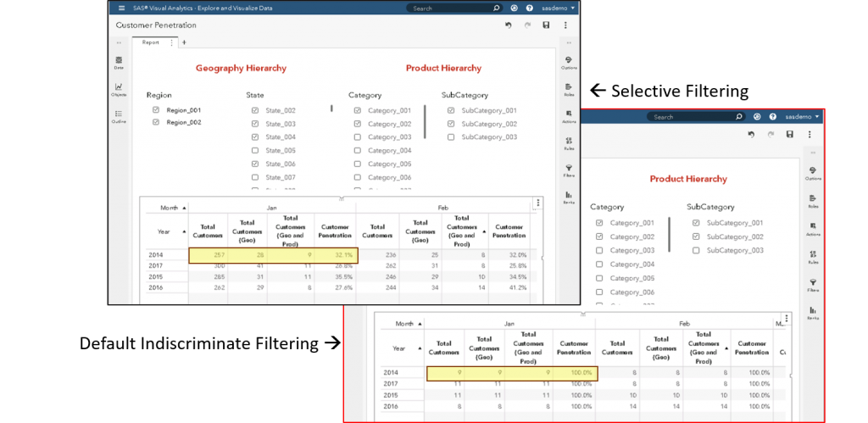Click the Month sort arrow in left table
This screenshot has height=423, width=868.
click(184, 208)
